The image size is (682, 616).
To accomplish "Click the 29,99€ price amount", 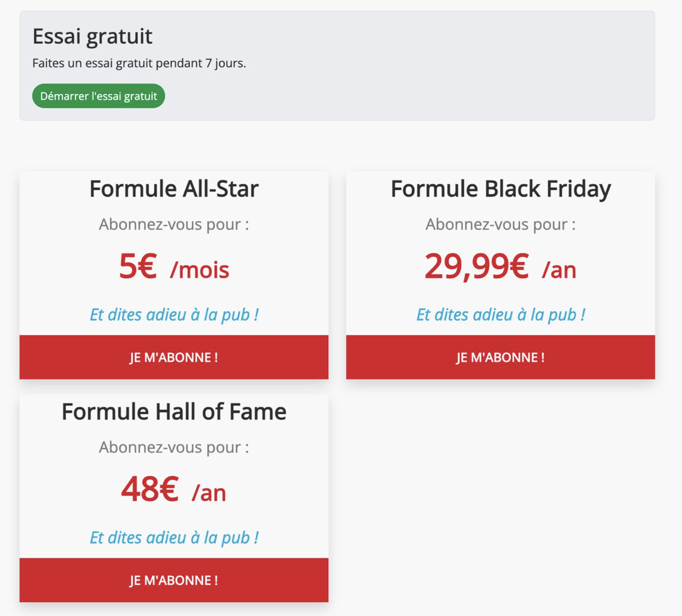I will 476,266.
